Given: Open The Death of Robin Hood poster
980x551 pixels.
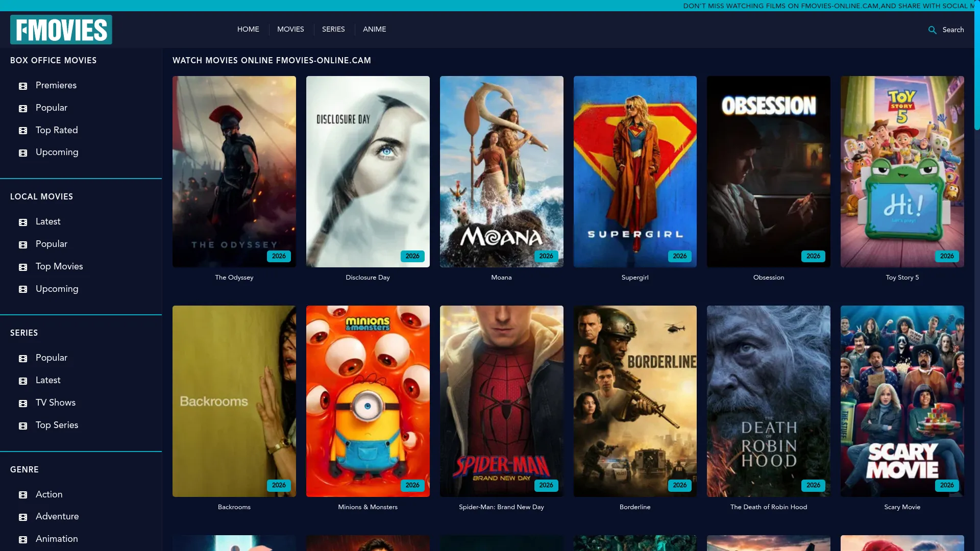Looking at the screenshot, I should tap(769, 401).
